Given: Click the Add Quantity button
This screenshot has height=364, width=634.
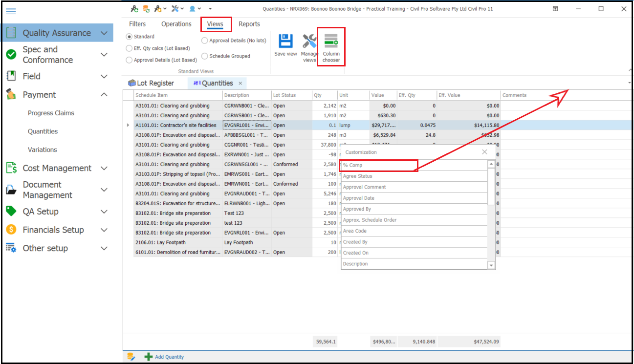Looking at the screenshot, I should pyautogui.click(x=164, y=357).
